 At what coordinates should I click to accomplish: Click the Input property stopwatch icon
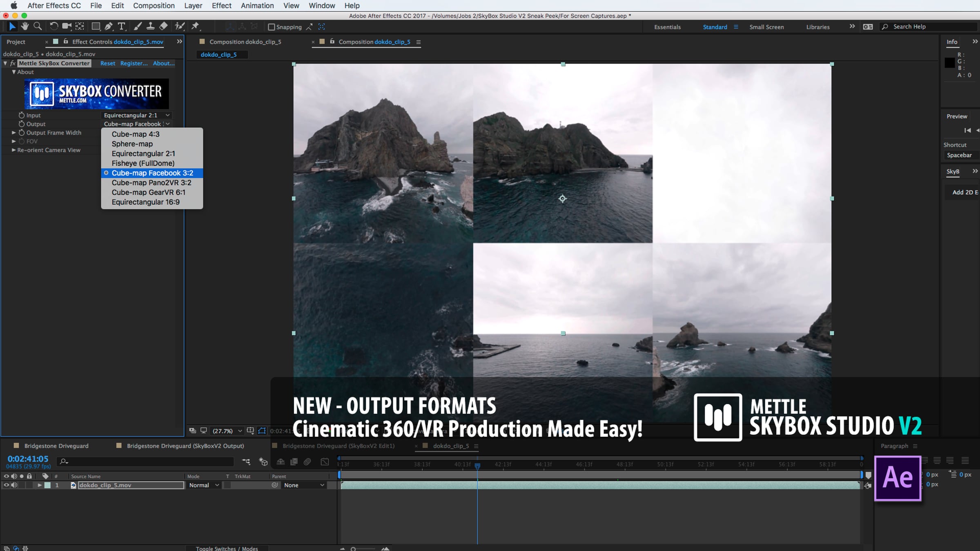click(x=22, y=115)
